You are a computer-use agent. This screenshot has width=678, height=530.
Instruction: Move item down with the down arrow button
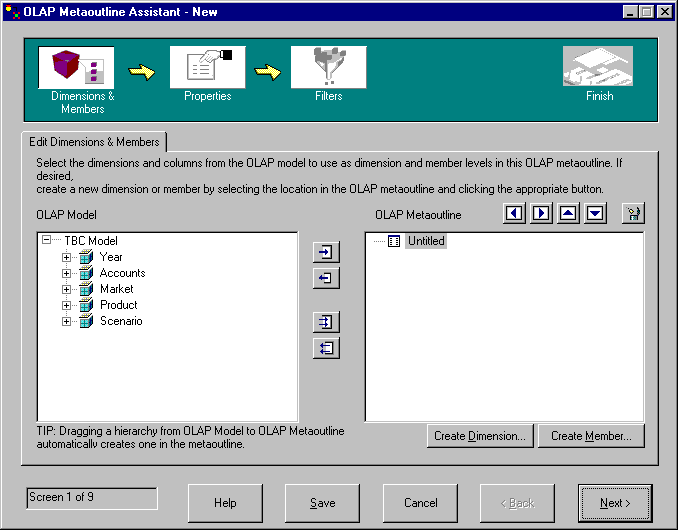point(595,213)
